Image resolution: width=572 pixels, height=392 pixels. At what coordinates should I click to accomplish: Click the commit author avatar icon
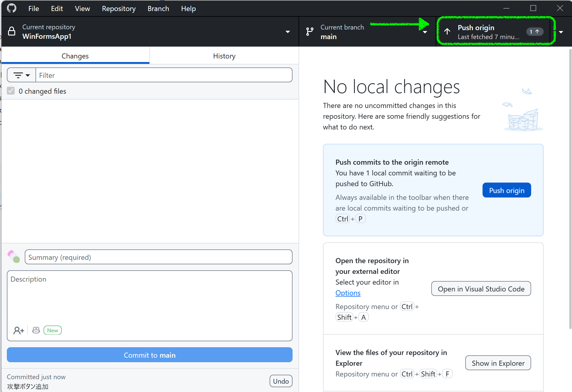click(x=14, y=257)
